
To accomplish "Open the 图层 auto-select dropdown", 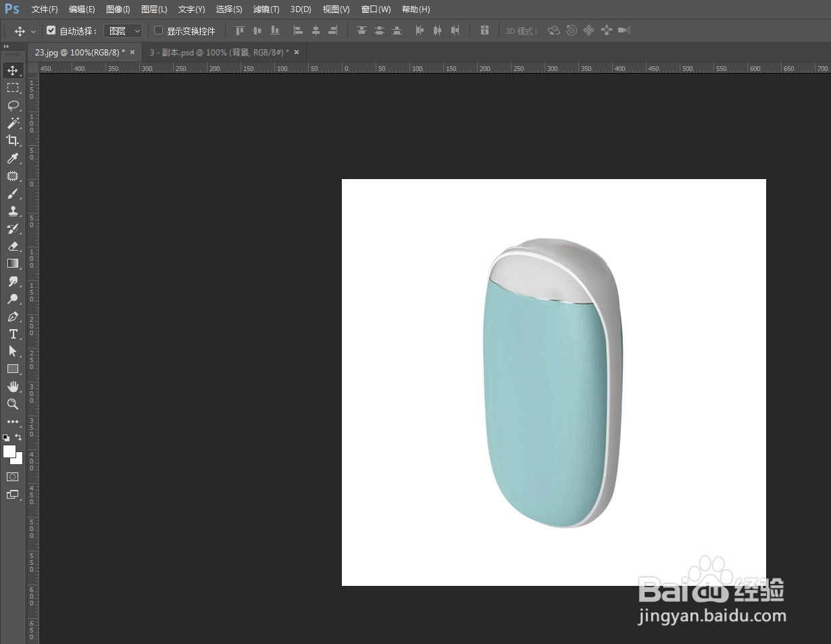I will point(123,31).
